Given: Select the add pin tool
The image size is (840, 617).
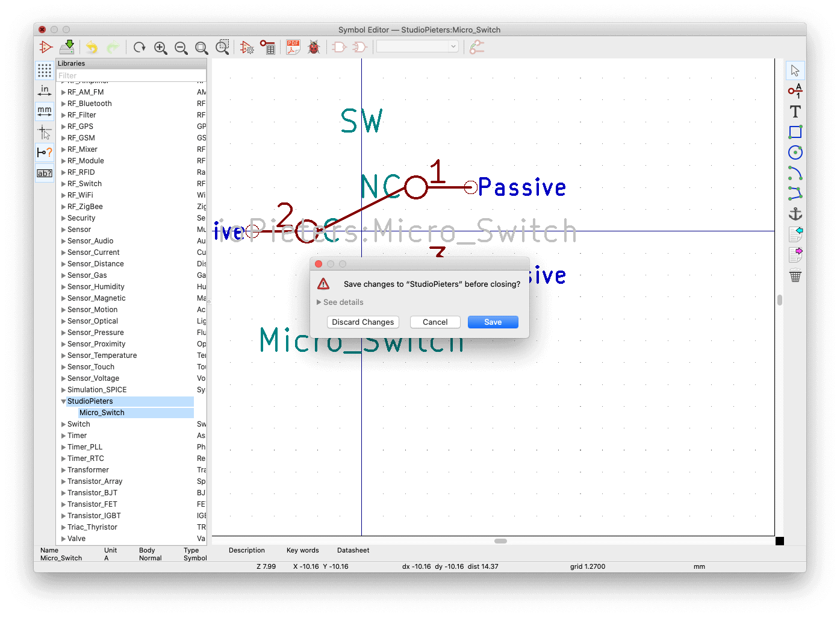Looking at the screenshot, I should [x=795, y=91].
